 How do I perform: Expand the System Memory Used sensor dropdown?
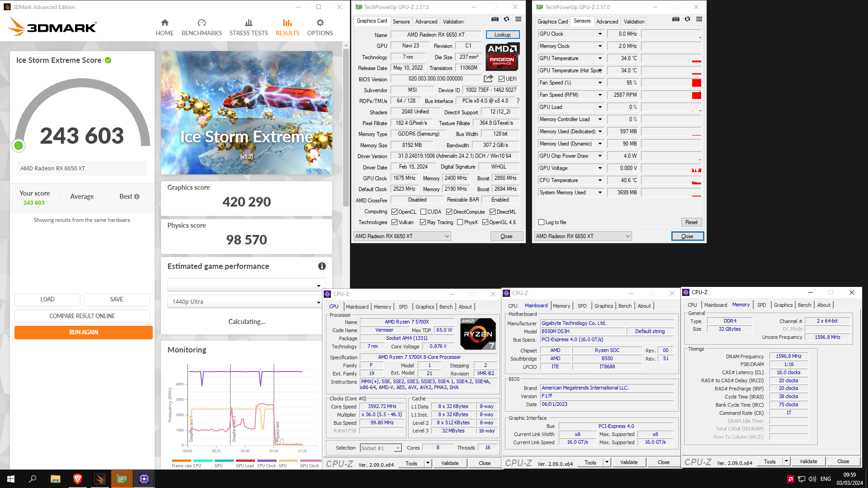600,192
